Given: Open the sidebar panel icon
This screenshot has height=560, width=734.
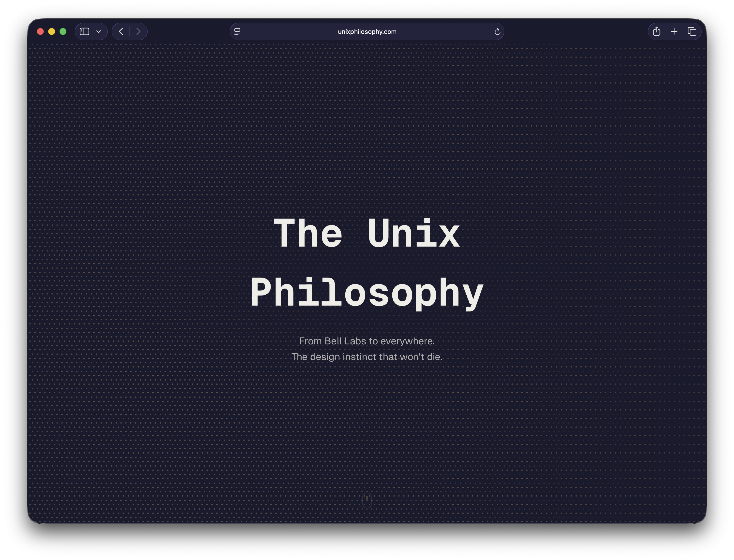Looking at the screenshot, I should pyautogui.click(x=84, y=31).
